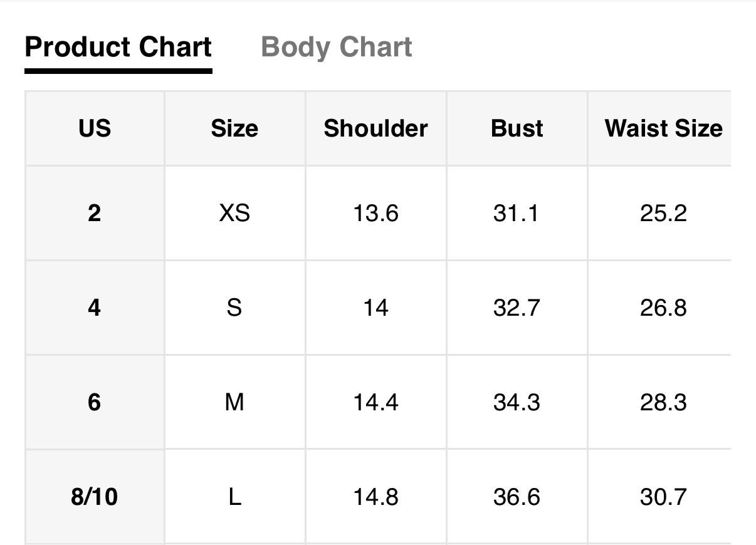This screenshot has height=545, width=756.
Task: Select the US size 6 row label
Action: tap(95, 402)
